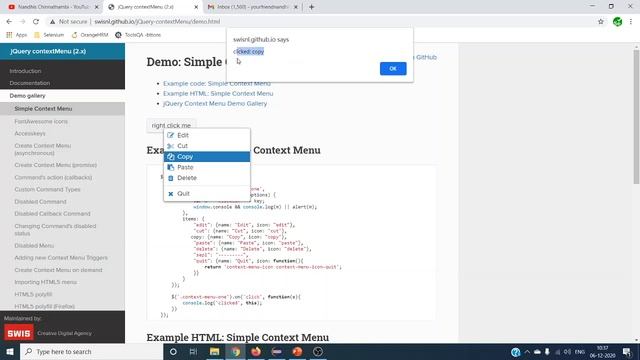Open Changing Command's disabled status demo
The width and height of the screenshot is (640, 360).
tap(55, 229)
